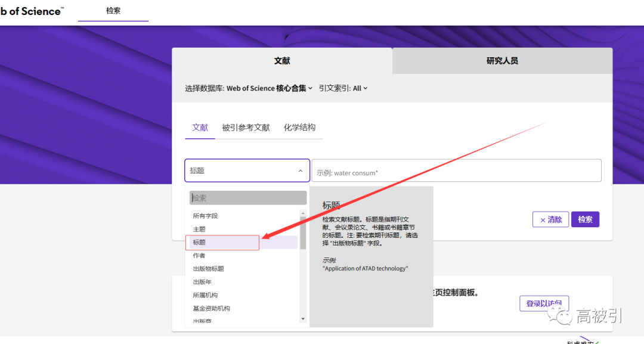644x344 pixels.
Task: Click the 登录以访问 button
Action: click(544, 303)
